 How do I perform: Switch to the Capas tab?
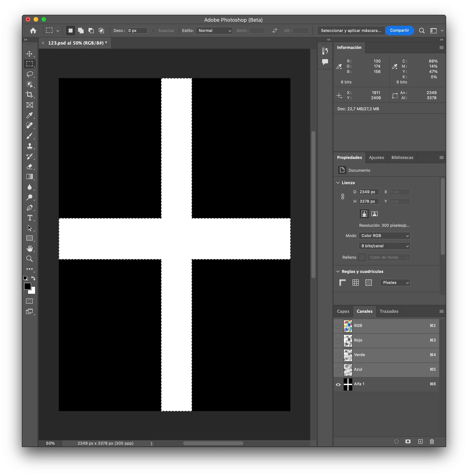(x=343, y=311)
